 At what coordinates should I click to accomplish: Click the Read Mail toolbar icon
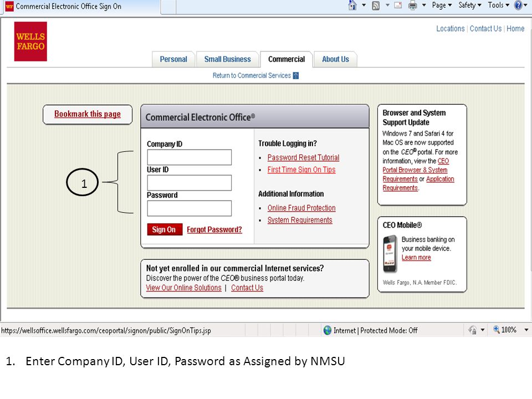click(x=398, y=6)
